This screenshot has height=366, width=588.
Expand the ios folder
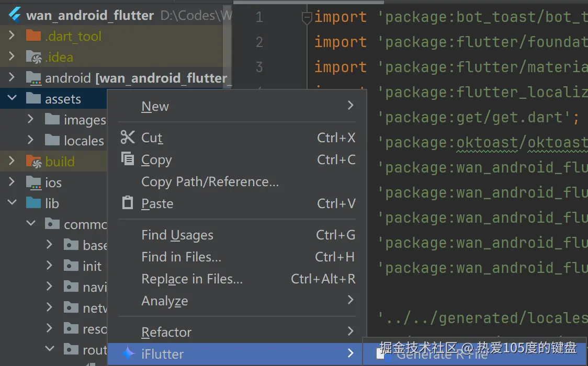12,182
